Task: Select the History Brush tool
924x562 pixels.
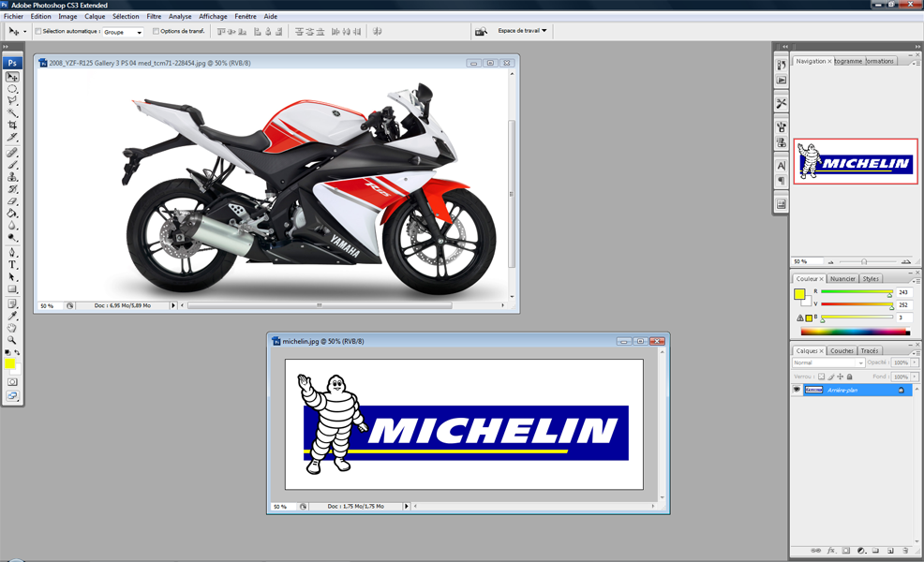Action: pos(12,189)
